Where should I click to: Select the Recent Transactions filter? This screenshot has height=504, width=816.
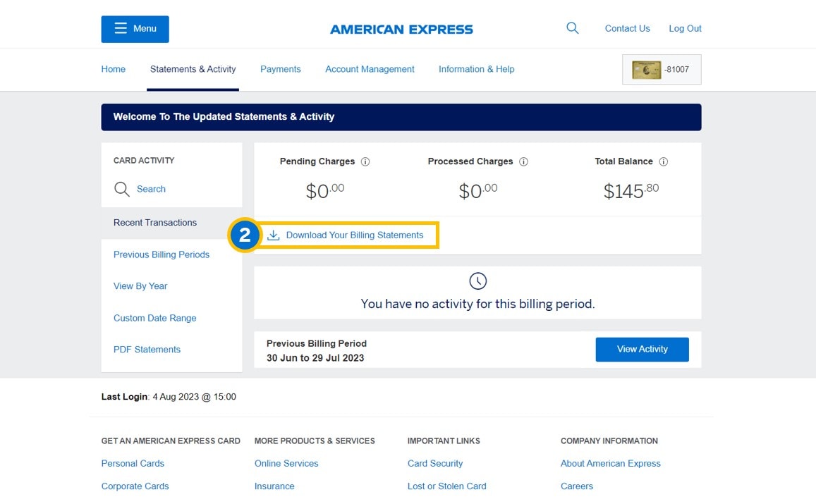pyautogui.click(x=154, y=223)
